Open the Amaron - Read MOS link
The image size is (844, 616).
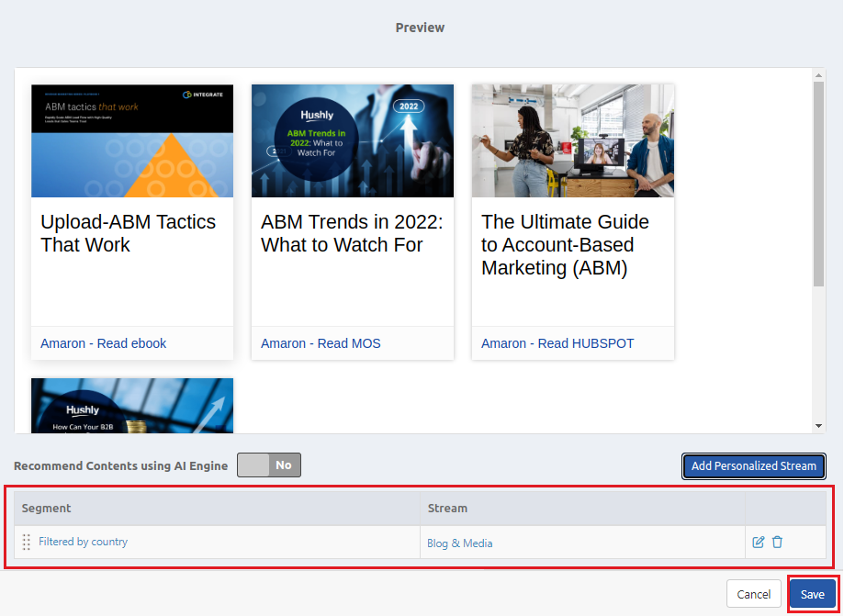pyautogui.click(x=321, y=343)
